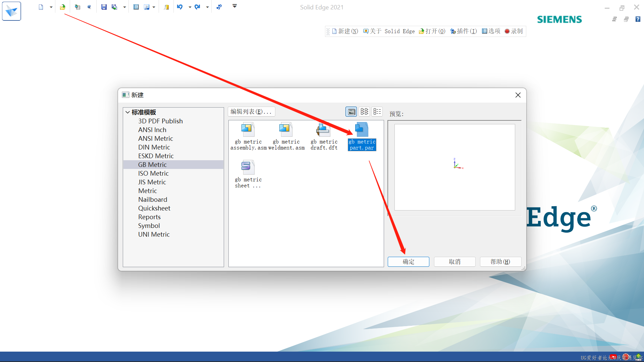Click the Properties list icon in toolbar
644x362 pixels.
(x=136, y=7)
